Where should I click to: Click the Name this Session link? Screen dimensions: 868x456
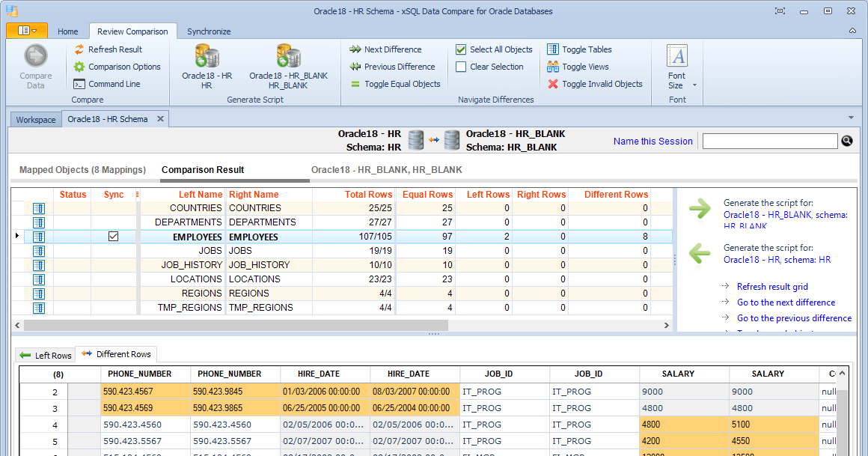pyautogui.click(x=652, y=140)
